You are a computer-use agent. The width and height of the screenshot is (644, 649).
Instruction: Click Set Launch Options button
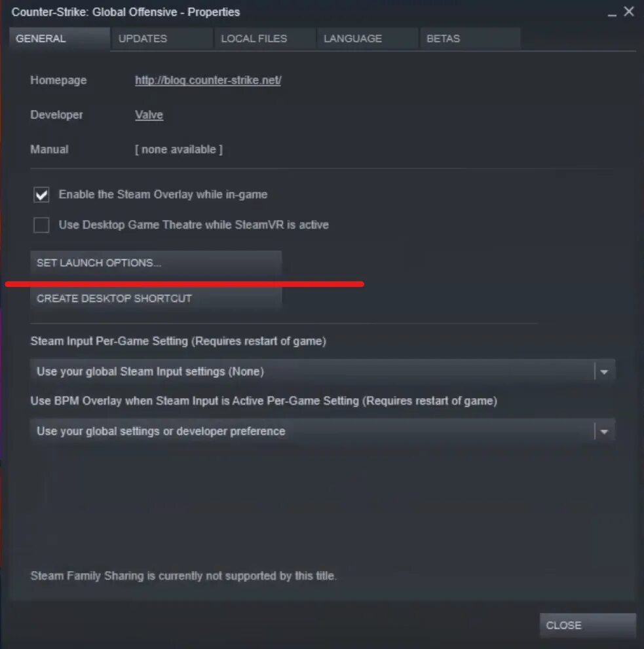(x=156, y=263)
